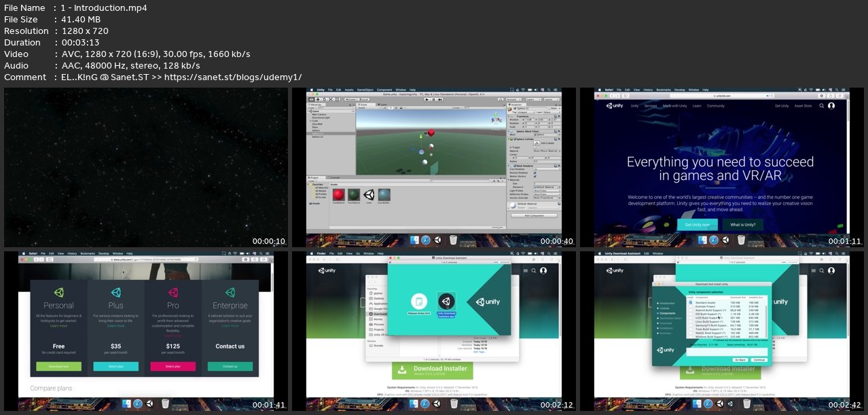Click Pause button in the 00:00:40 Unity frame
This screenshot has height=415, width=868.
(433, 99)
